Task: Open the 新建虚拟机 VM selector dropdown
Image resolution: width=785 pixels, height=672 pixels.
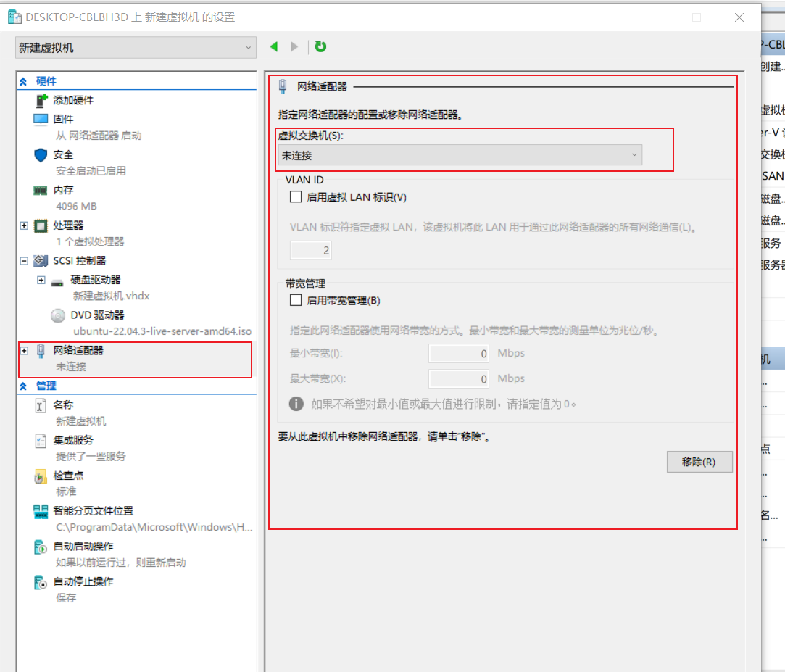Action: [x=136, y=48]
